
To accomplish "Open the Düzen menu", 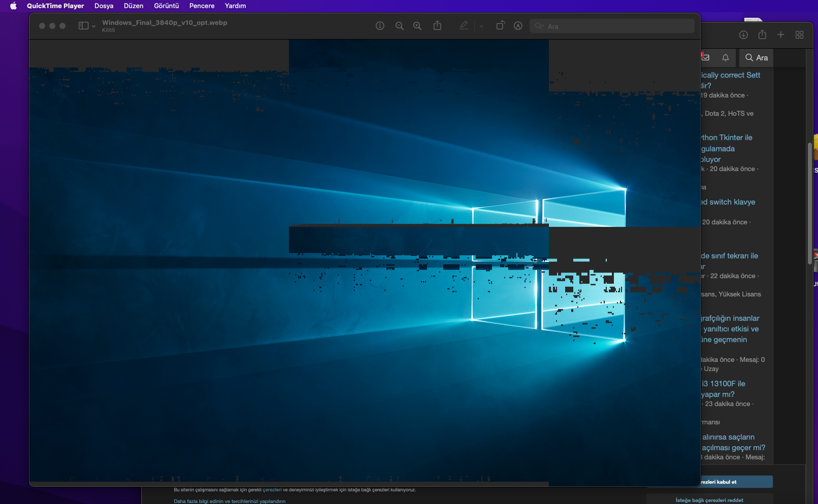I will click(x=134, y=6).
